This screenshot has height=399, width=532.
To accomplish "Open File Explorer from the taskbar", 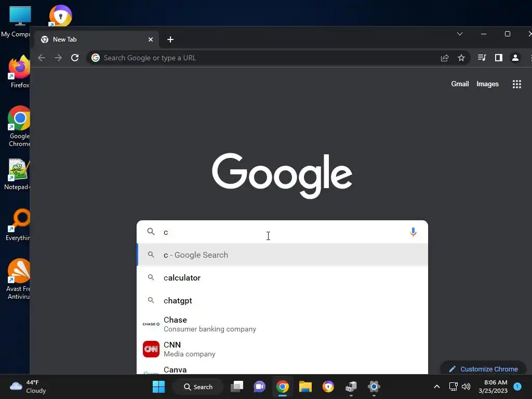I will point(305,387).
